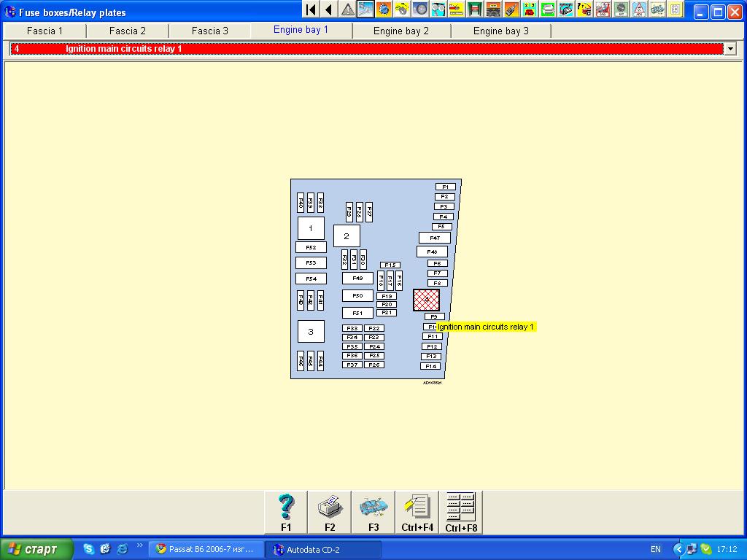
Task: Select relay 1 in fuse box diagram
Action: pyautogui.click(x=311, y=228)
